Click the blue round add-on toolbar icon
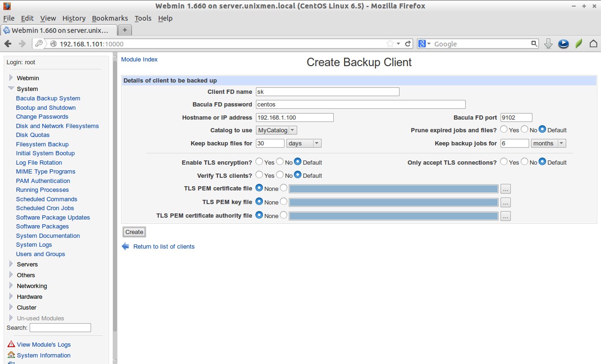The image size is (601, 364). [563, 44]
